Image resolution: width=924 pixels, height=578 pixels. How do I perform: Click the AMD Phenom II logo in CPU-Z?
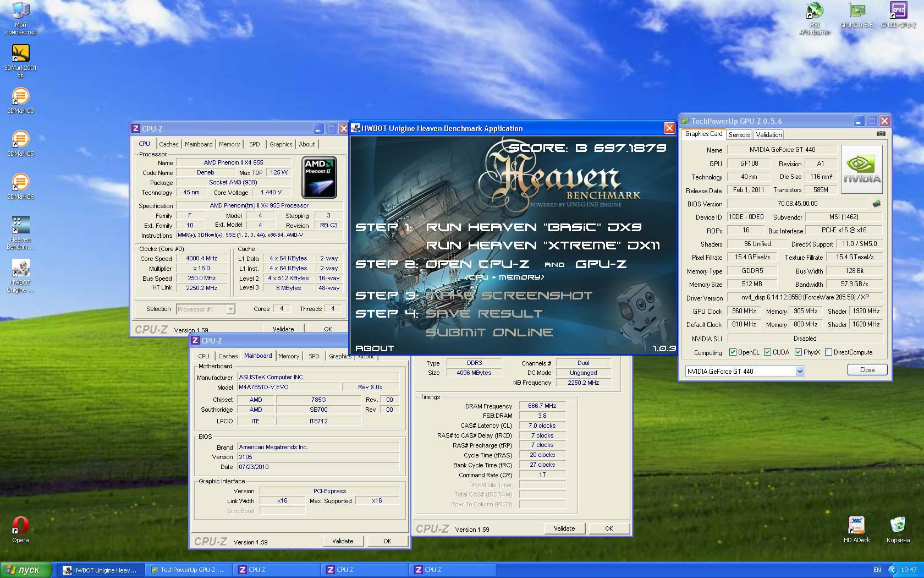tap(319, 178)
